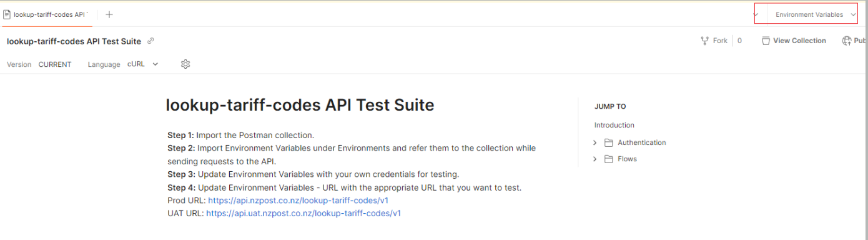
Task: Click the document icon in the tab
Action: click(7, 14)
